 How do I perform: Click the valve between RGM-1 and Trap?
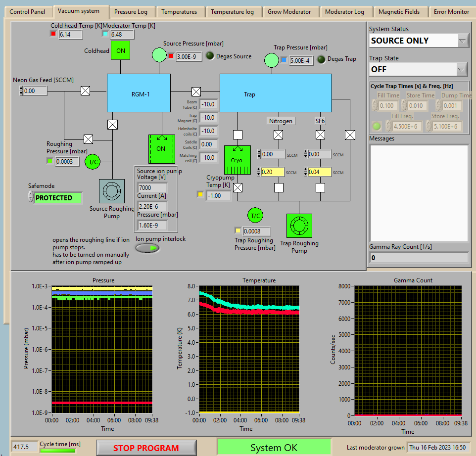pos(196,91)
